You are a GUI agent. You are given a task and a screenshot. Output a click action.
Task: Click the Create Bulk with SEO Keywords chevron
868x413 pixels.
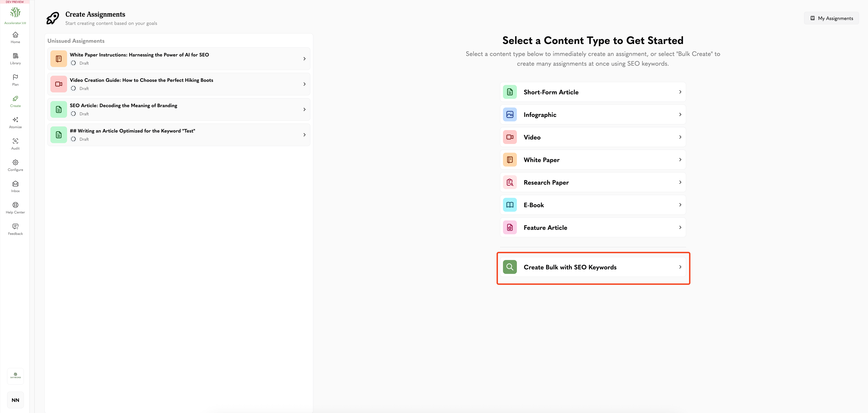[x=680, y=267]
